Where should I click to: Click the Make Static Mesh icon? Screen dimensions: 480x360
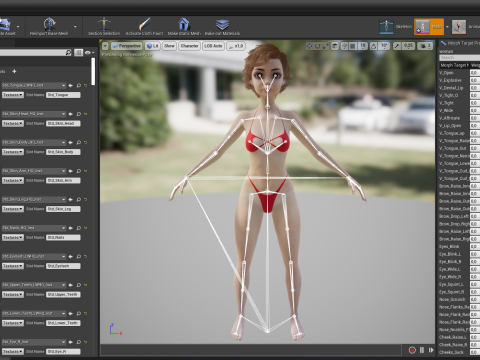pos(184,24)
